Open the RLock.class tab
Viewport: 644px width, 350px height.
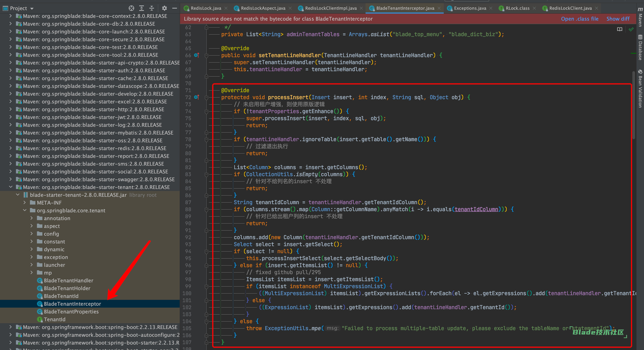point(517,8)
